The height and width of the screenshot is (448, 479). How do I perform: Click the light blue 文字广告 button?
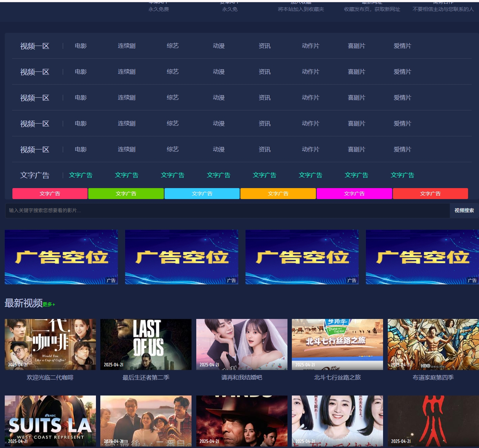(x=202, y=194)
